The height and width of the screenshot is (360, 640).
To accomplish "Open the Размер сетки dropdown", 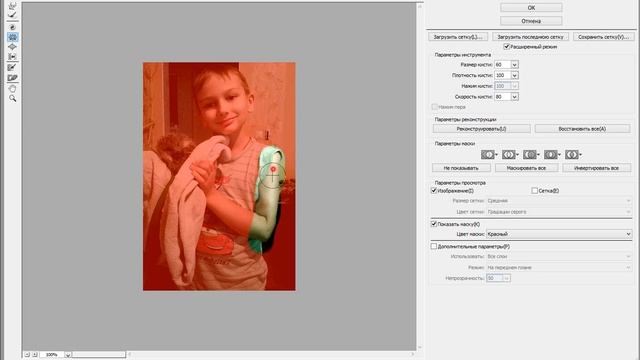I will coord(559,200).
